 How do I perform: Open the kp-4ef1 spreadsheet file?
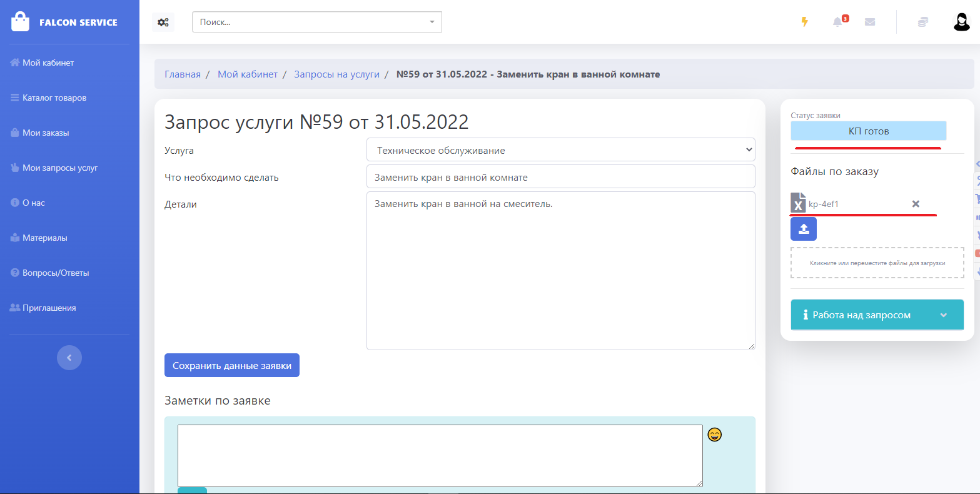pos(823,204)
